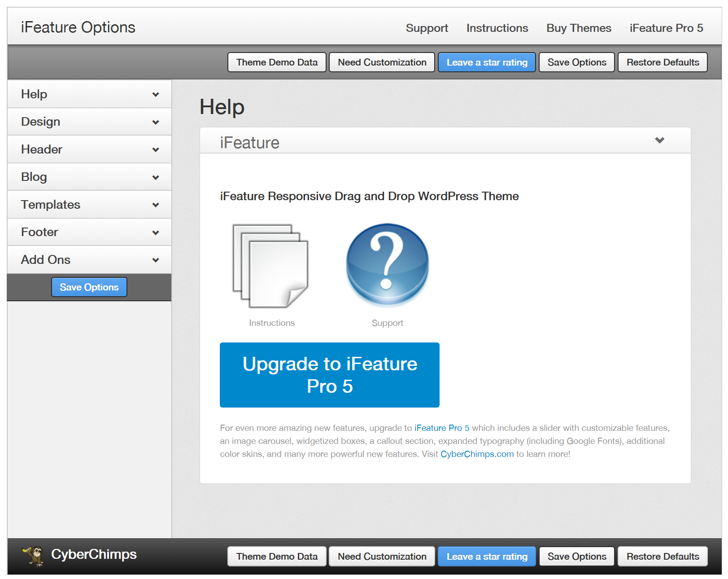This screenshot has width=728, height=579.
Task: Expand the Design sidebar chevron
Action: tap(156, 122)
